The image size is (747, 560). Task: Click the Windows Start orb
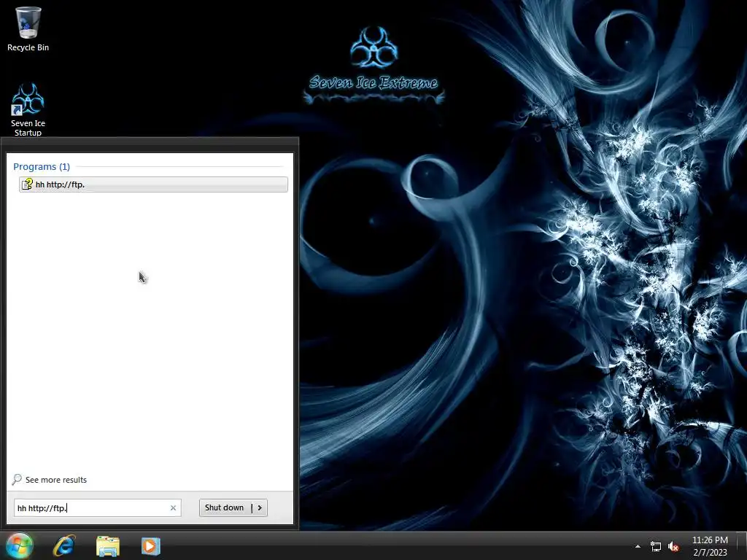tap(19, 545)
